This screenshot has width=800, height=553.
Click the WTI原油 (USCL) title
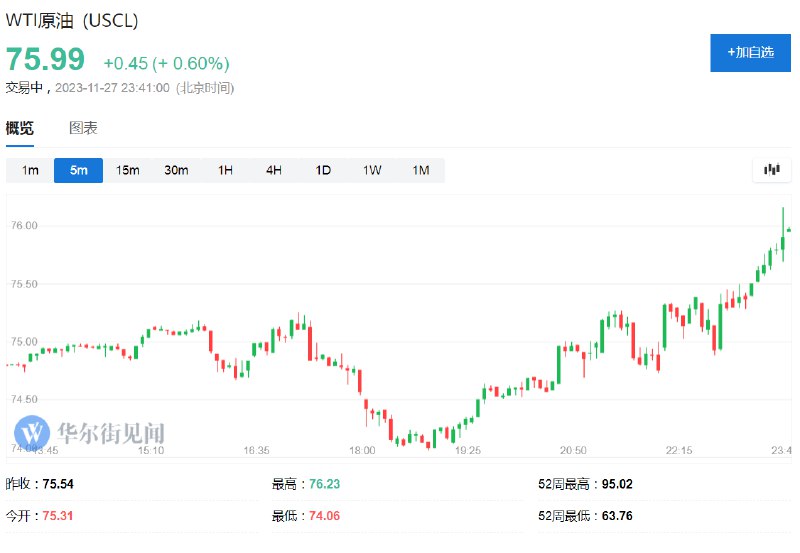[x=72, y=20]
